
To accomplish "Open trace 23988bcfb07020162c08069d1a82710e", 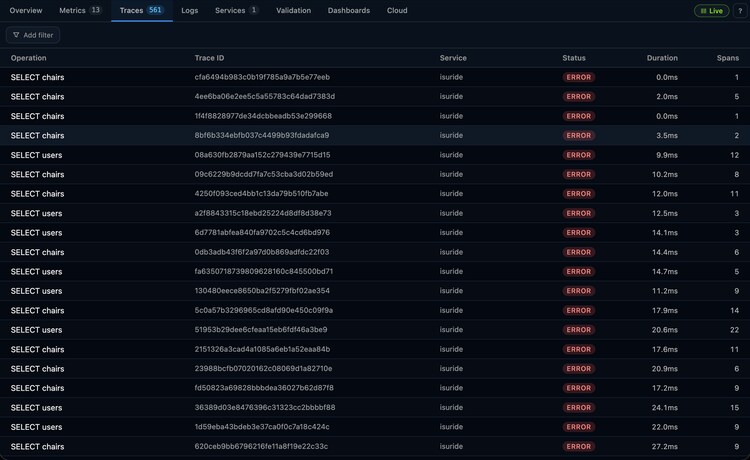I will (x=263, y=369).
